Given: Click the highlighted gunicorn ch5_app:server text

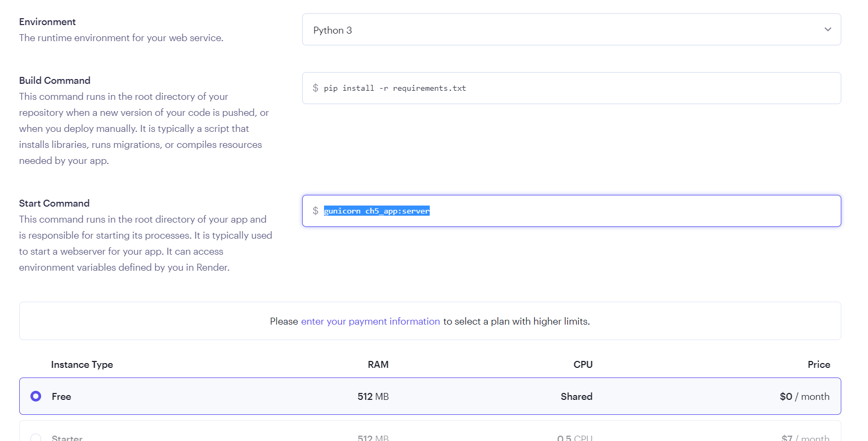Looking at the screenshot, I should click(x=377, y=211).
